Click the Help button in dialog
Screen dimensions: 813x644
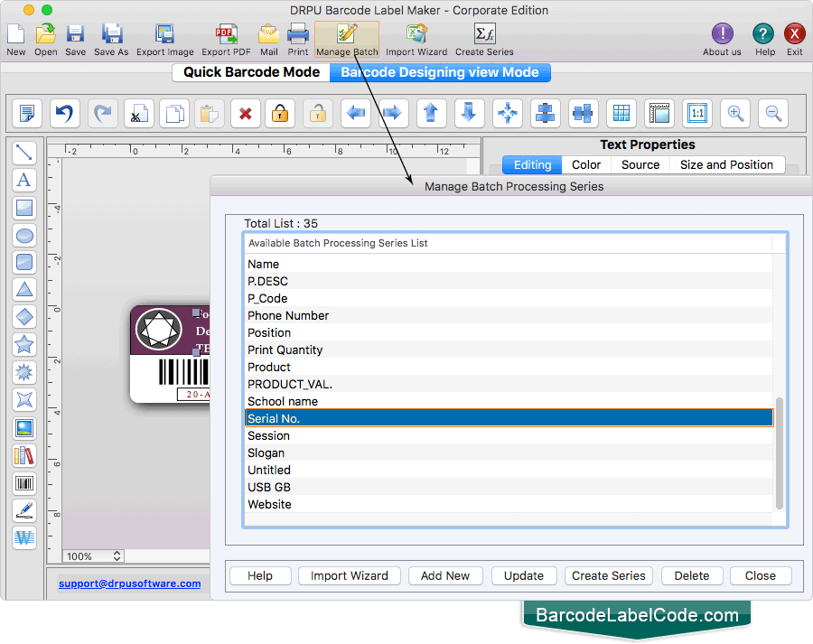pyautogui.click(x=260, y=575)
